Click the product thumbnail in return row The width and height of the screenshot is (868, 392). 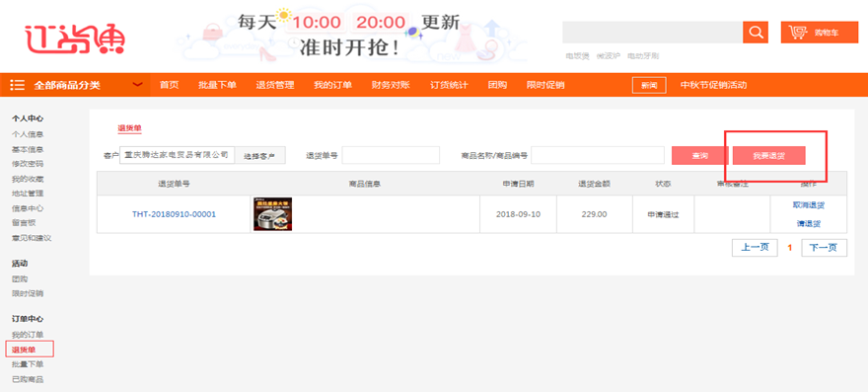tap(272, 214)
